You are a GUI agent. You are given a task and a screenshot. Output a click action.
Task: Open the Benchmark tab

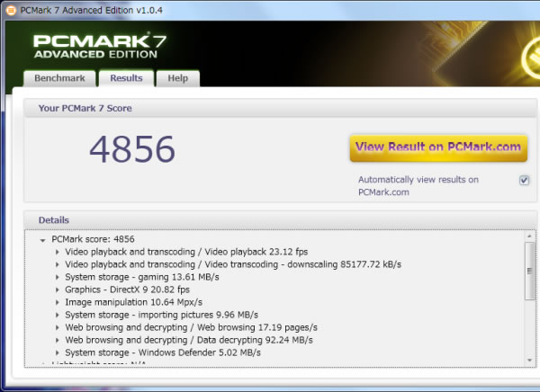(x=59, y=78)
